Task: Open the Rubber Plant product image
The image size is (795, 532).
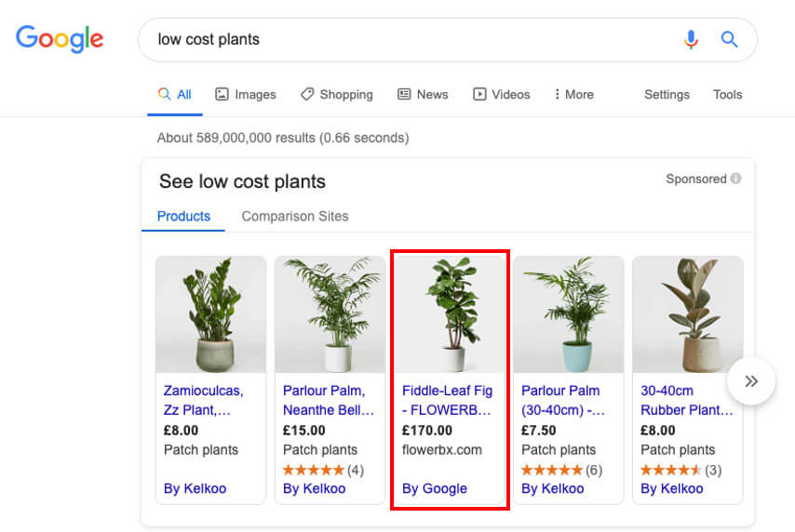Action: pyautogui.click(x=688, y=314)
